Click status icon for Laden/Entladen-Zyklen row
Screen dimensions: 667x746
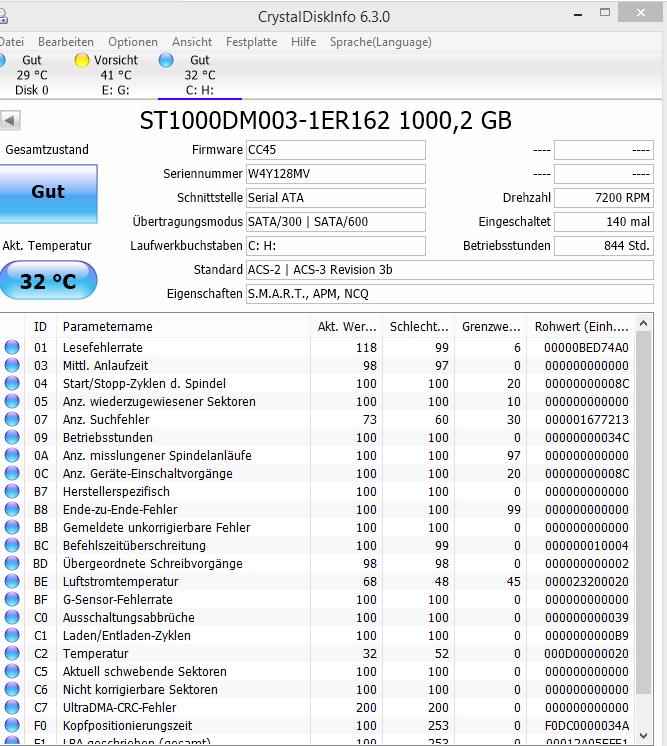[x=12, y=636]
